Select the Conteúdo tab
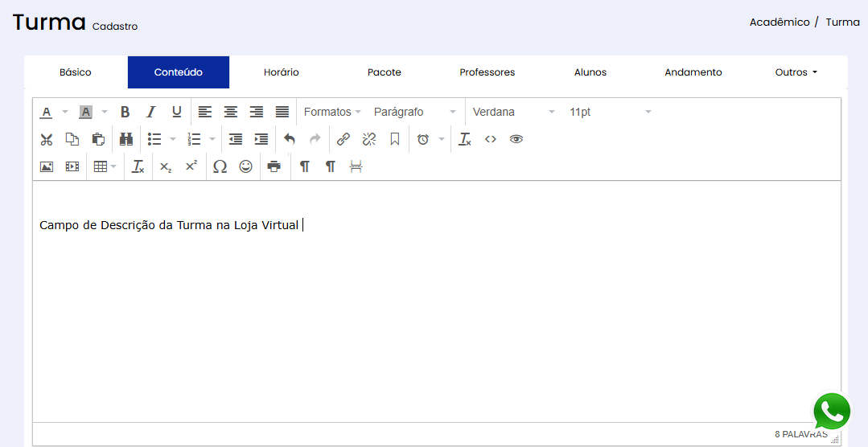 click(179, 72)
